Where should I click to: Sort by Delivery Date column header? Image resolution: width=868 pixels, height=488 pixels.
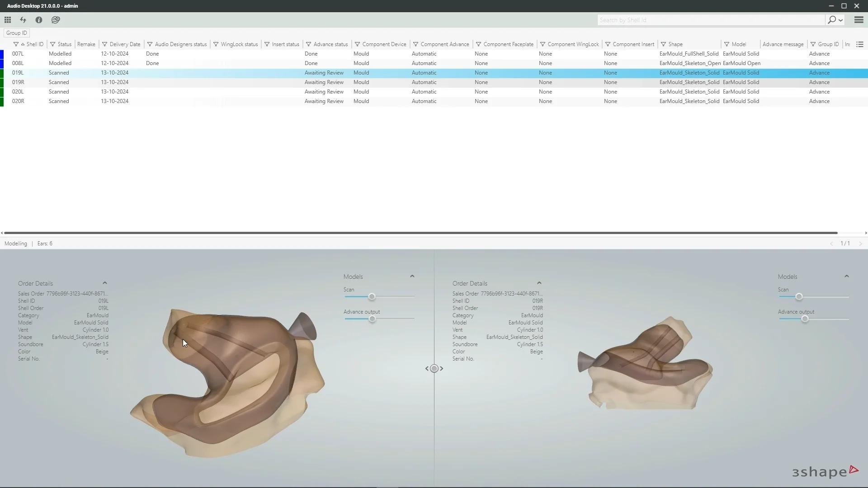[x=125, y=44]
